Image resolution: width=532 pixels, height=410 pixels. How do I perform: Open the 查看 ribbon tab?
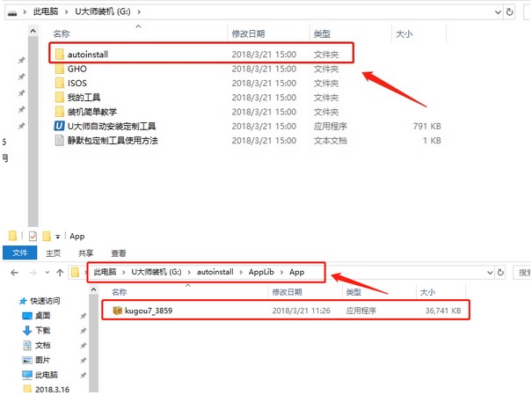(x=119, y=253)
